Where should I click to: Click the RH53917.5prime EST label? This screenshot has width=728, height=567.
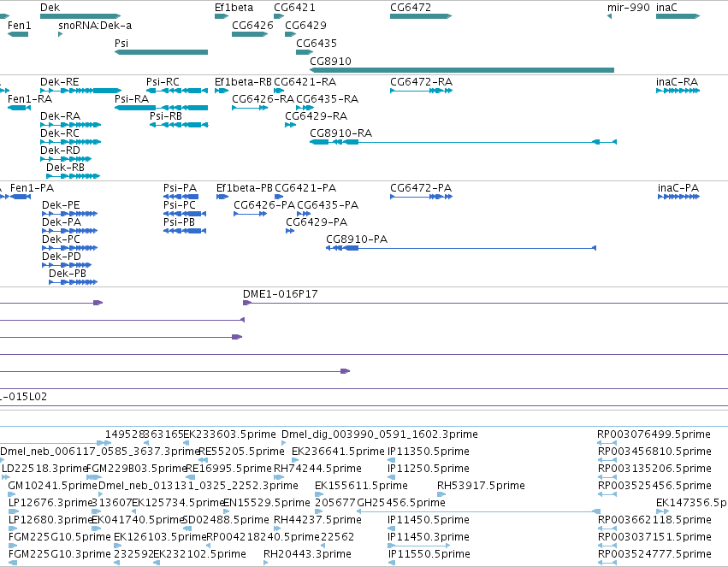[x=481, y=486]
